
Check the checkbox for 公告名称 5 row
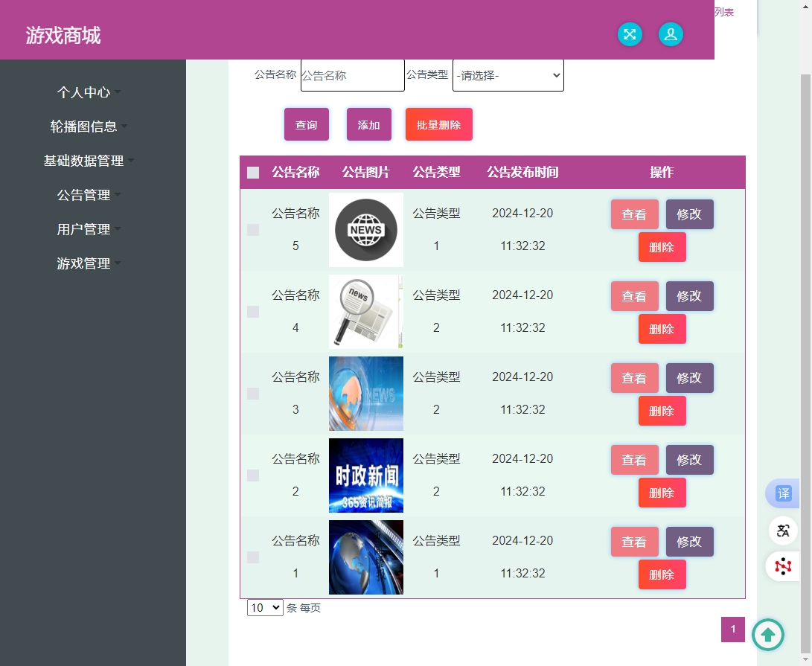[x=252, y=230]
